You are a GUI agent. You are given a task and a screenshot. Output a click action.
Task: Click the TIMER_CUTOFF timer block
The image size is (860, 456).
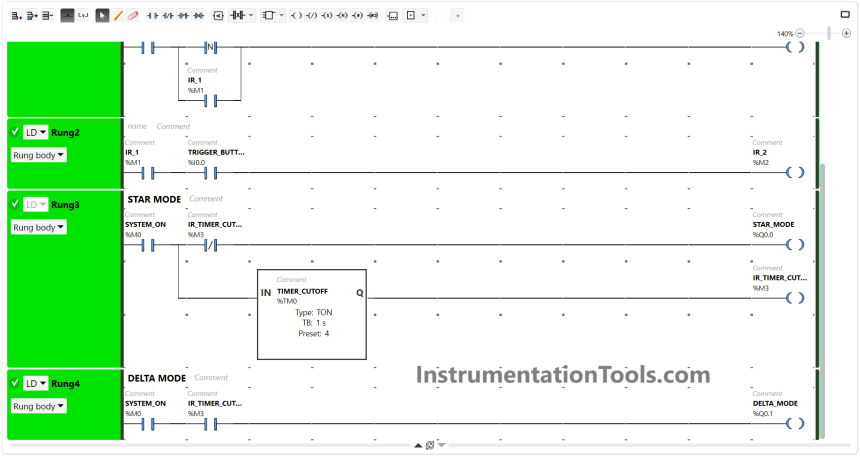pyautogui.click(x=312, y=314)
